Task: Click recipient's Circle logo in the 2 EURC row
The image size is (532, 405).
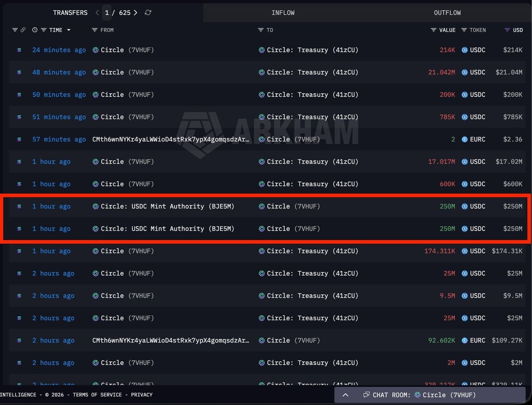Action: (x=262, y=139)
